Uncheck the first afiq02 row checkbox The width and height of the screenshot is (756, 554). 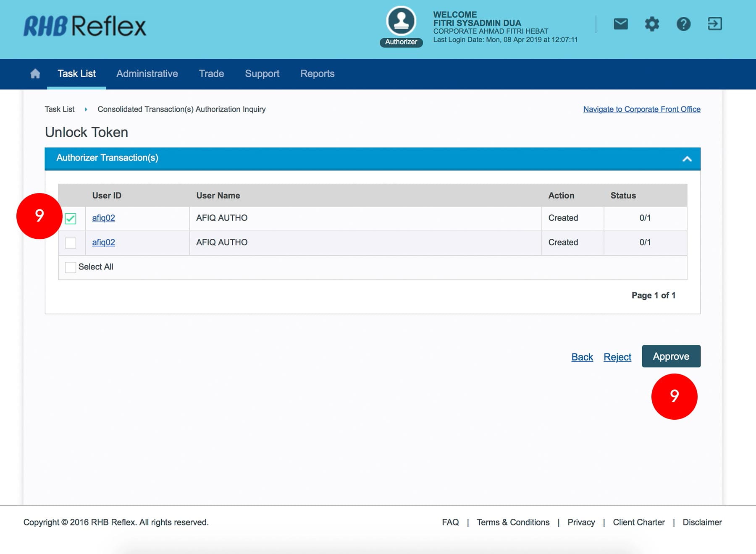(x=71, y=219)
